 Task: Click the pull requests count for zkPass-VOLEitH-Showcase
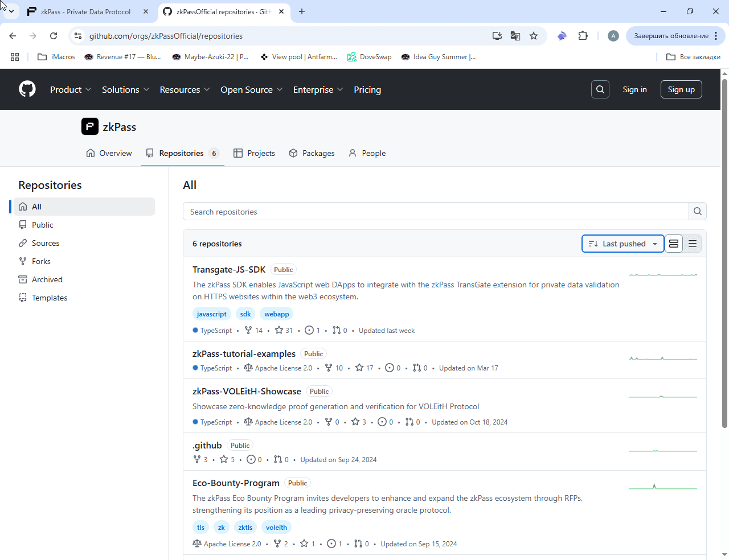(412, 422)
